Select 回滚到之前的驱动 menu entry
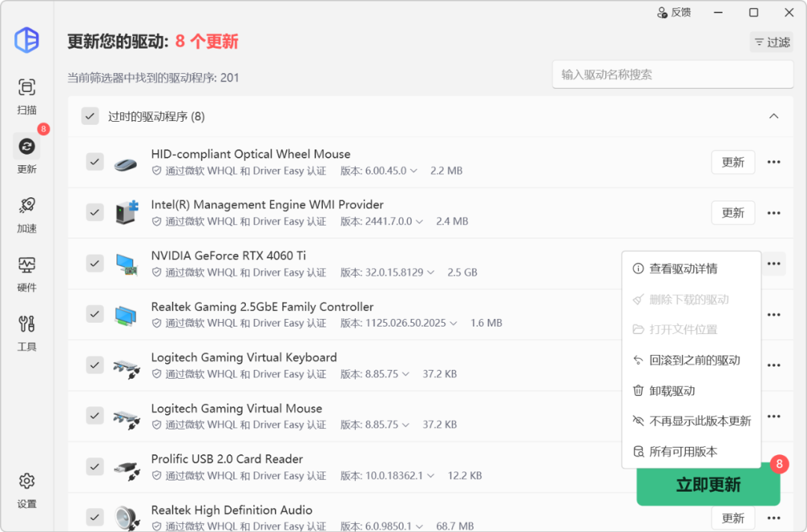Viewport: 807px width, 532px height. pyautogui.click(x=691, y=360)
